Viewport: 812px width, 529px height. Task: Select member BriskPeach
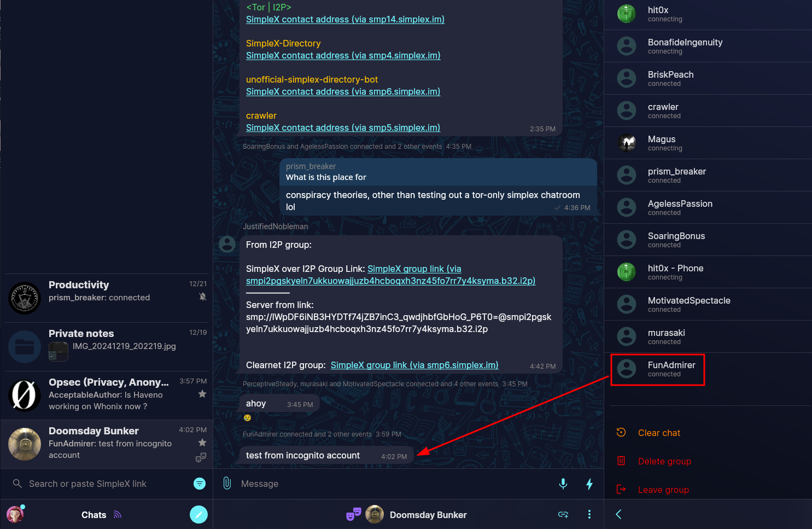pyautogui.click(x=708, y=78)
